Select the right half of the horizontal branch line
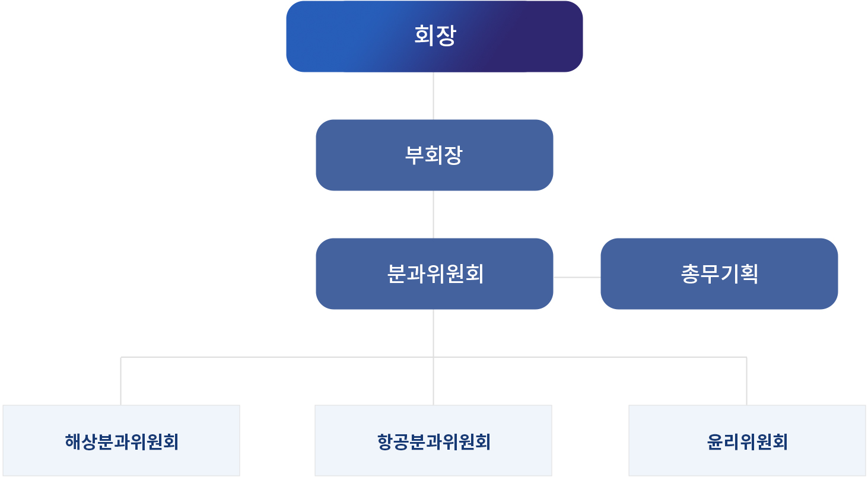This screenshot has width=868, height=477. (x=590, y=357)
